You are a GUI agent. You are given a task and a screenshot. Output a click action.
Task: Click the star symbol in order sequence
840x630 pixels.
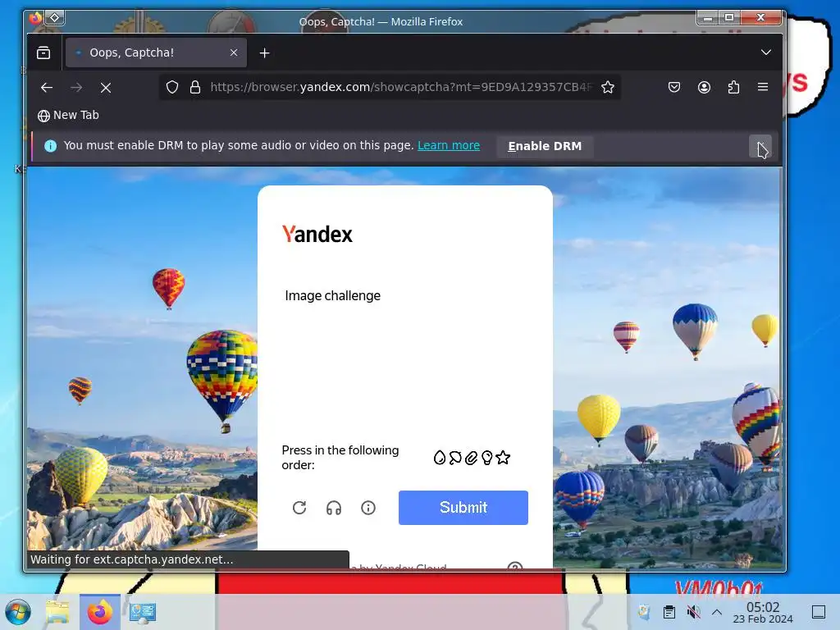pos(503,458)
